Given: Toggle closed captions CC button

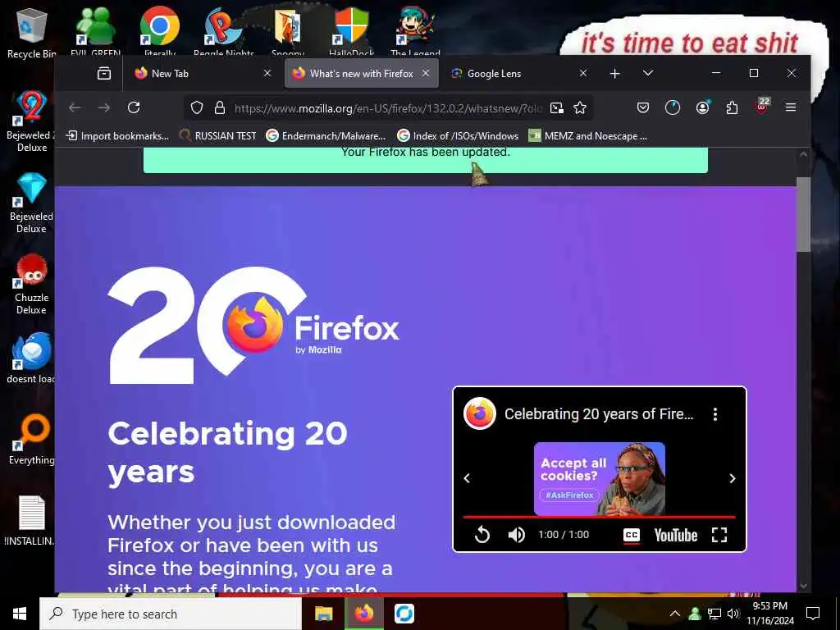Looking at the screenshot, I should 632,535.
